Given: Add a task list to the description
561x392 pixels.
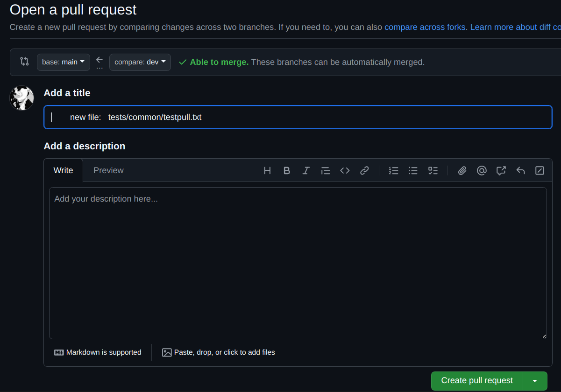Looking at the screenshot, I should click(433, 170).
